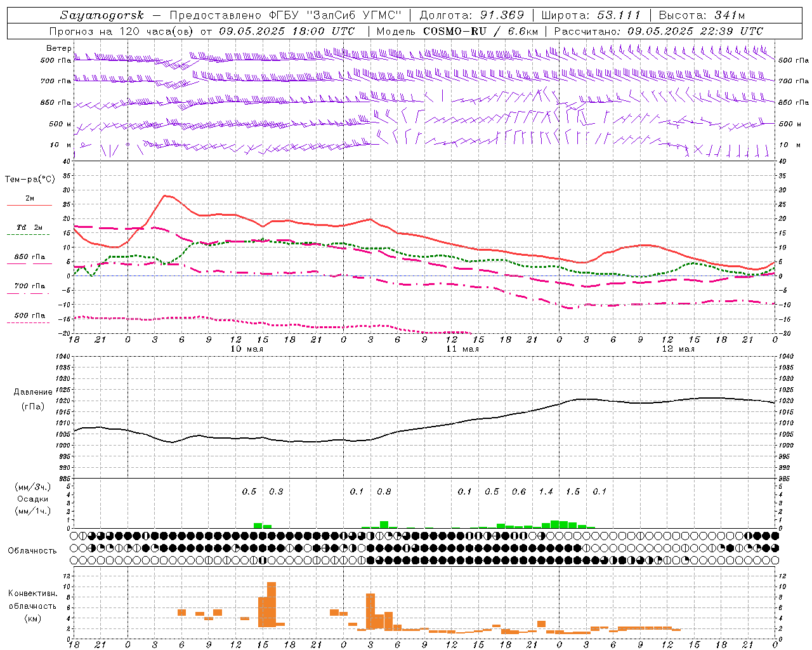The height and width of the screenshot is (650, 812).
Task: Click the '(мм/3ч.)' precipitation unit label
Action: 33,487
